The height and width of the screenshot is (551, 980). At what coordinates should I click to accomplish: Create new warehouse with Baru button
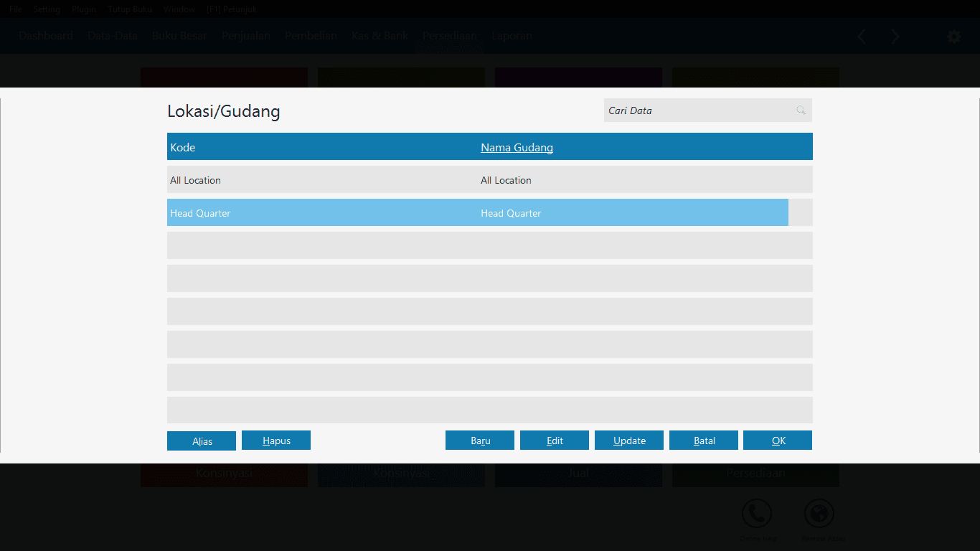pos(480,441)
